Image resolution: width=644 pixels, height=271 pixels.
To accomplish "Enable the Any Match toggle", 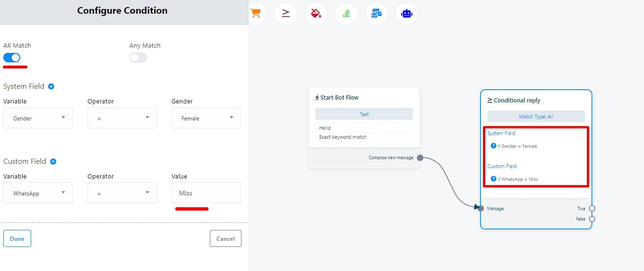I will [x=138, y=58].
